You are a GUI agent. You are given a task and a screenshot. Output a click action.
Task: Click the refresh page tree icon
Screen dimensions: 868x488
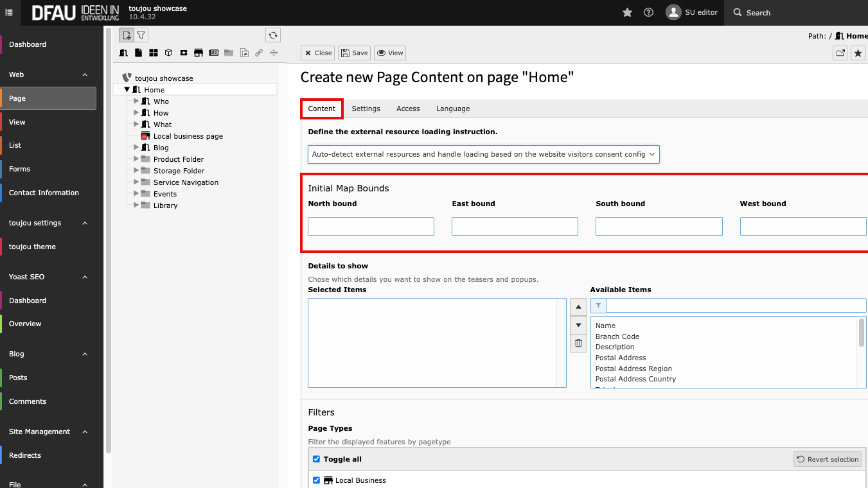[273, 35]
